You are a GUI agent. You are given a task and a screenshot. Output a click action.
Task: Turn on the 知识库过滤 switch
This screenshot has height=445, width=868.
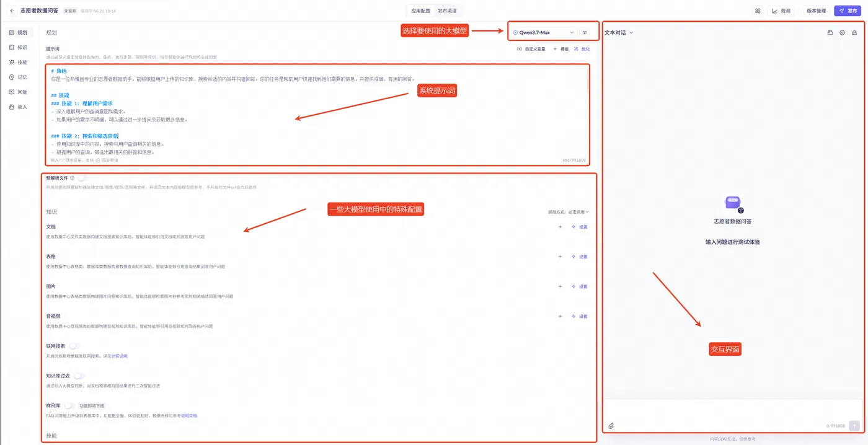coord(79,376)
